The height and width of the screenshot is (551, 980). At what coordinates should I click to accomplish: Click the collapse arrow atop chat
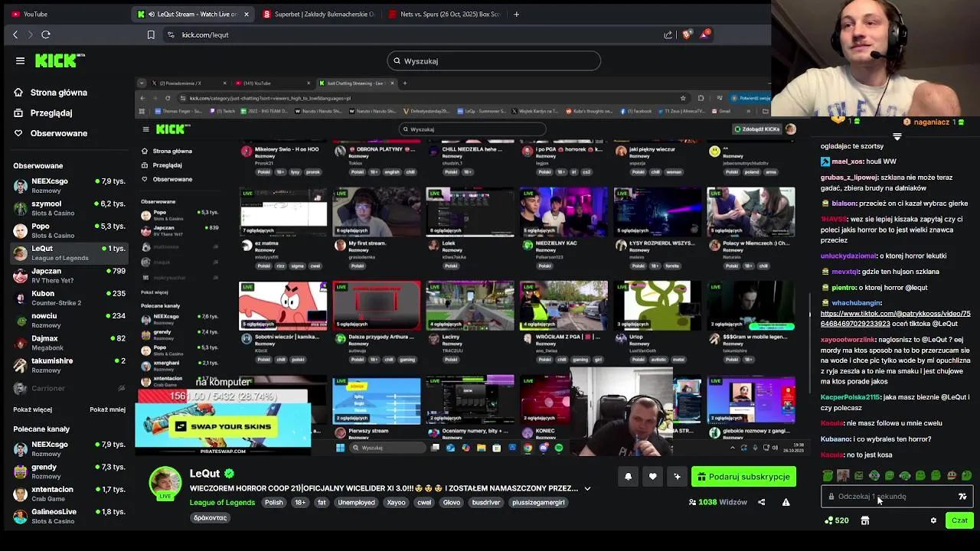(x=897, y=137)
